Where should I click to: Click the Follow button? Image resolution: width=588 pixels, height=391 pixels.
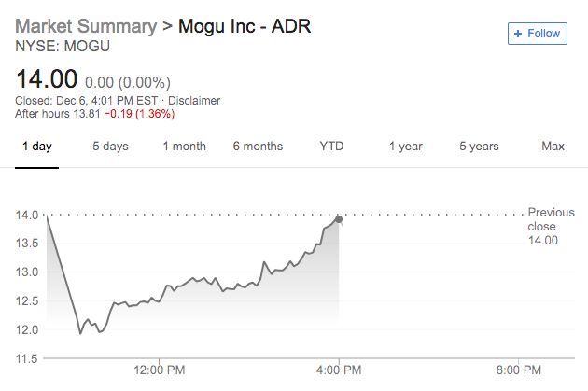pyautogui.click(x=536, y=34)
